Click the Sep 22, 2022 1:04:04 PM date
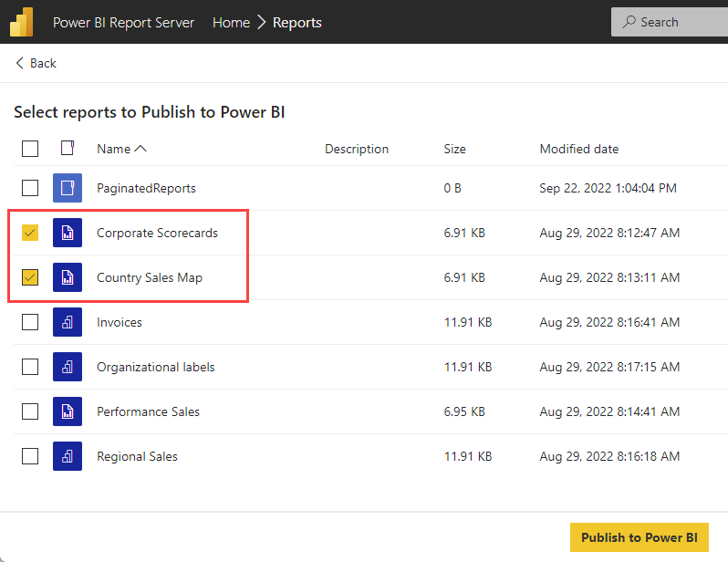The image size is (728, 562). [608, 188]
